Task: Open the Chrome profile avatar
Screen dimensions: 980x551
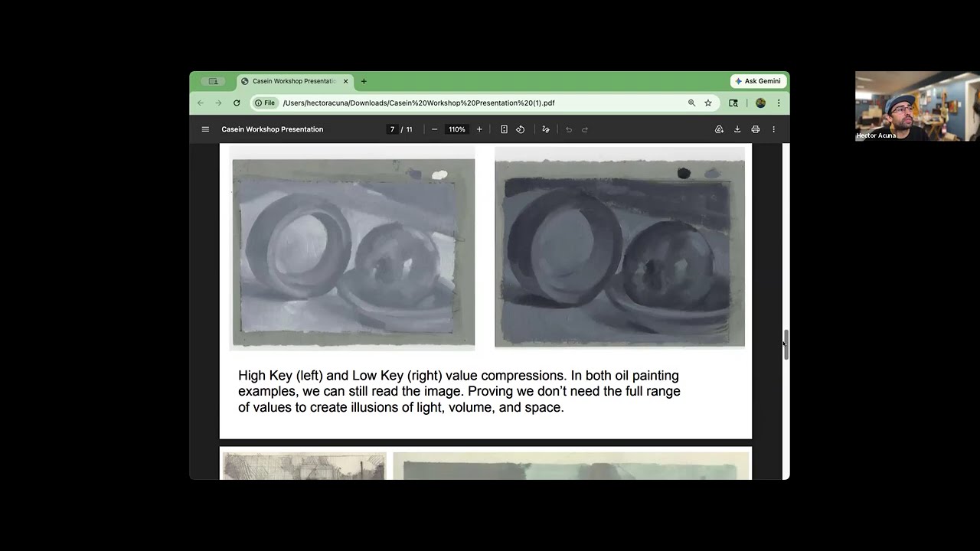Action: (x=760, y=103)
